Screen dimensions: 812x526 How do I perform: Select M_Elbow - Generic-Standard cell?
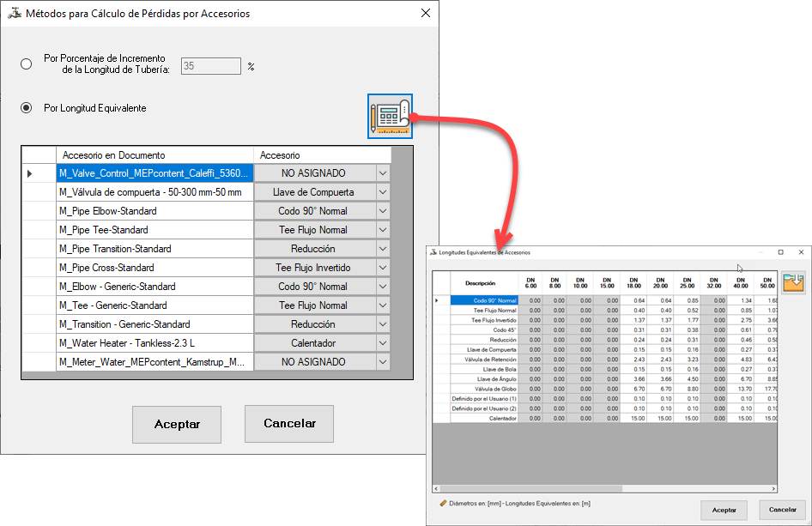155,287
